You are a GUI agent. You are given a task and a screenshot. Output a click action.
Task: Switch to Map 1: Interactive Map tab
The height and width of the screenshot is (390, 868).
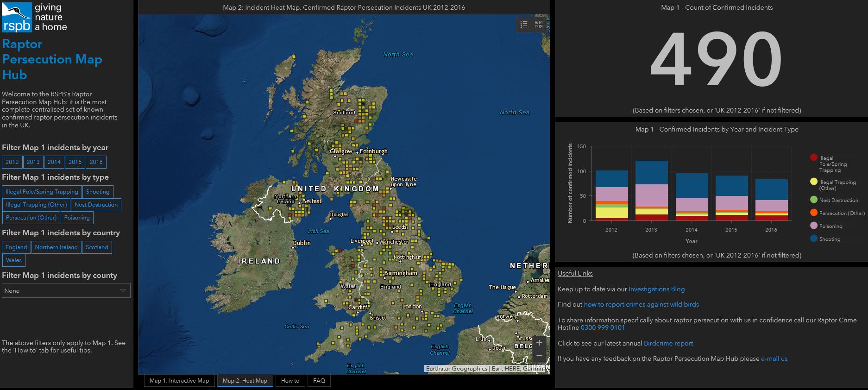click(x=179, y=381)
